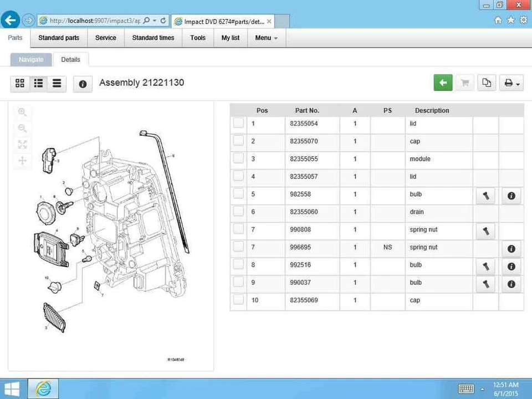Click the green back arrow button

(x=442, y=82)
